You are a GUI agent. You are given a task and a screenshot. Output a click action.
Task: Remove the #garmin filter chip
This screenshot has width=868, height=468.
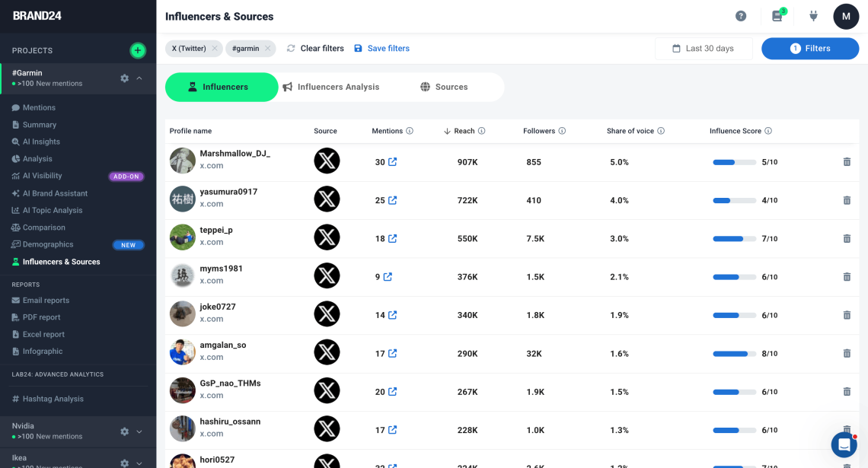point(268,49)
